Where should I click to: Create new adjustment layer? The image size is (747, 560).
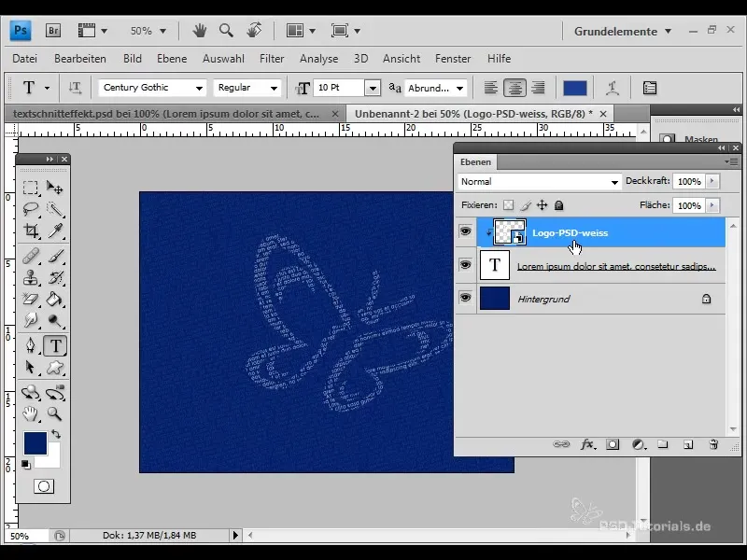639,444
